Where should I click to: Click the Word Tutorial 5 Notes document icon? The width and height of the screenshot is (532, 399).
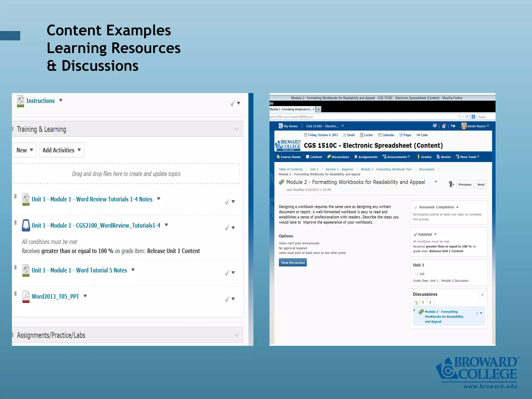pyautogui.click(x=26, y=270)
